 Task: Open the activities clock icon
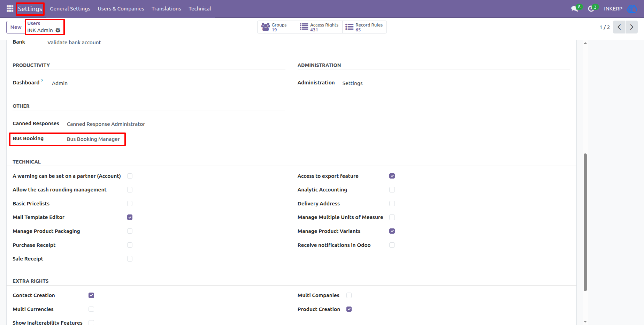[591, 9]
